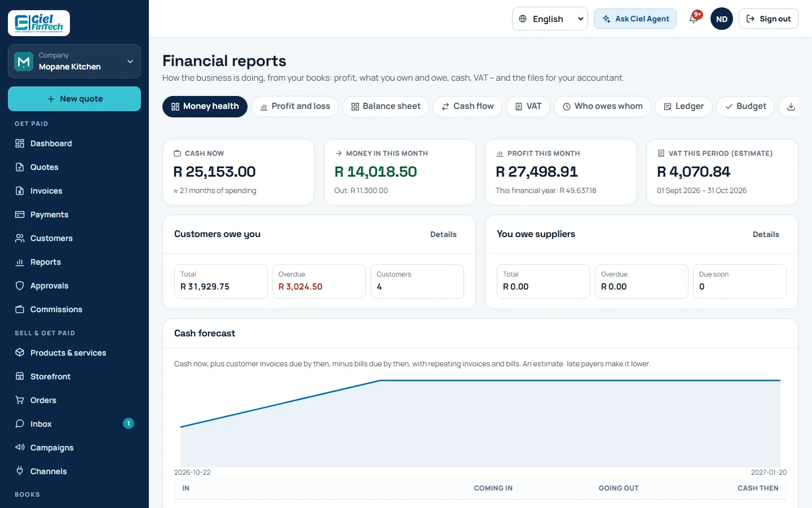Click the VAT this period estimate card
Image resolution: width=812 pixels, height=508 pixels.
(722, 172)
